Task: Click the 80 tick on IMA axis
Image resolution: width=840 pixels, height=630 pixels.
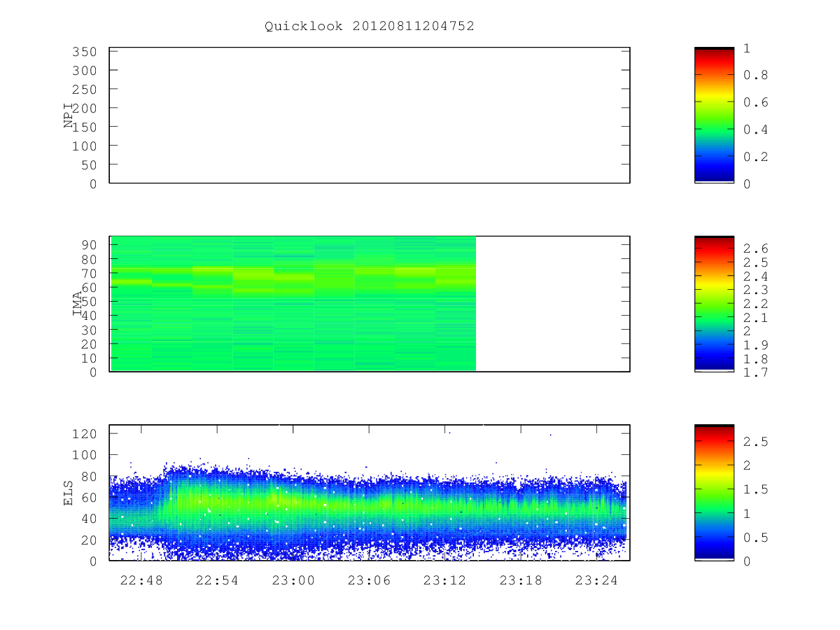Action: (90, 259)
